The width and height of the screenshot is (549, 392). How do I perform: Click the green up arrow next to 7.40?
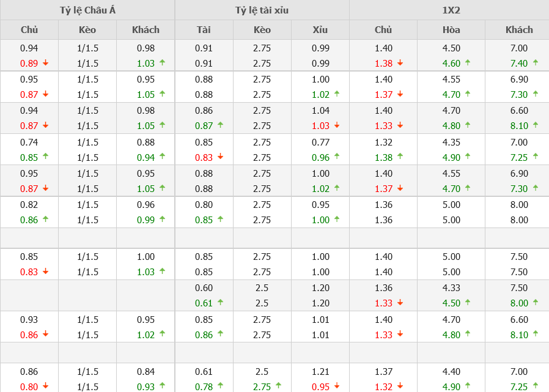[536, 62]
